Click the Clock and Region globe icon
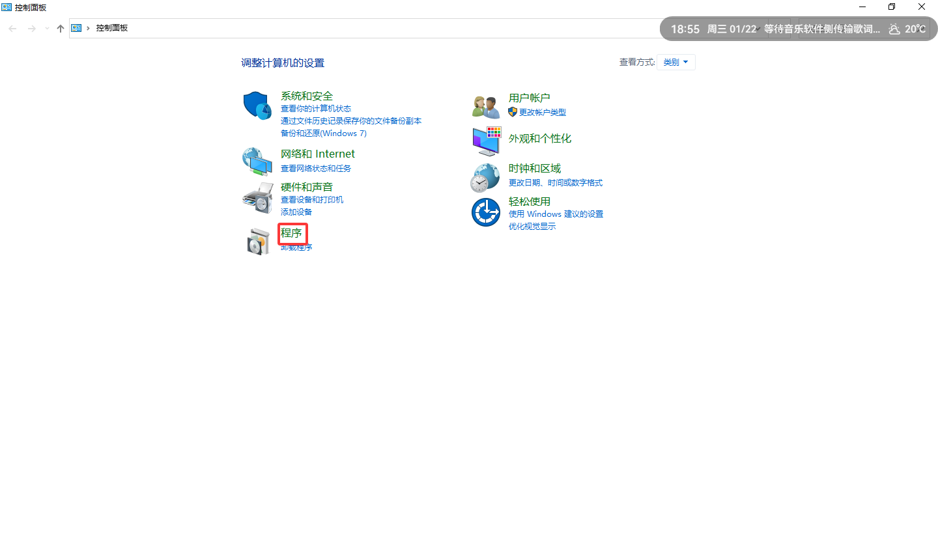This screenshot has width=938, height=560. click(x=485, y=177)
